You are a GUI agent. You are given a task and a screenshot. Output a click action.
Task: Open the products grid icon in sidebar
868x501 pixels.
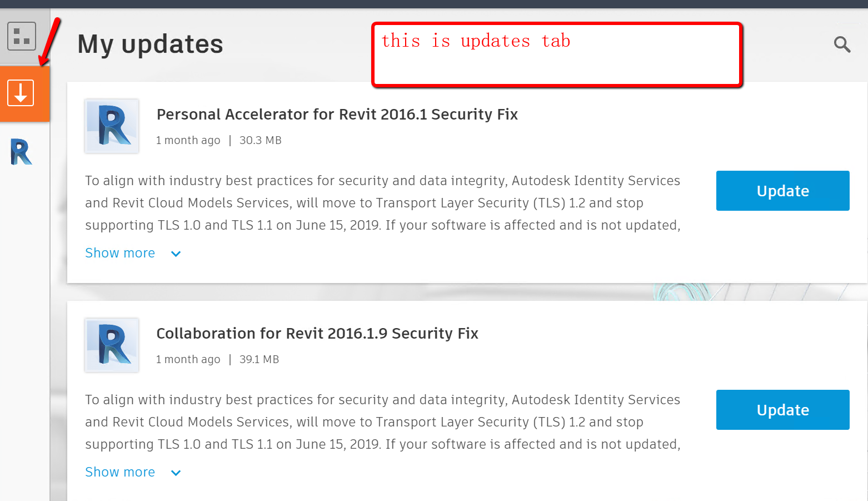(x=22, y=36)
